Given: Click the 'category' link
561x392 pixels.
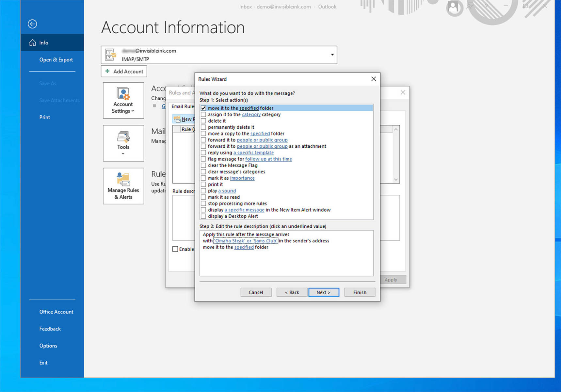Looking at the screenshot, I should (x=251, y=115).
